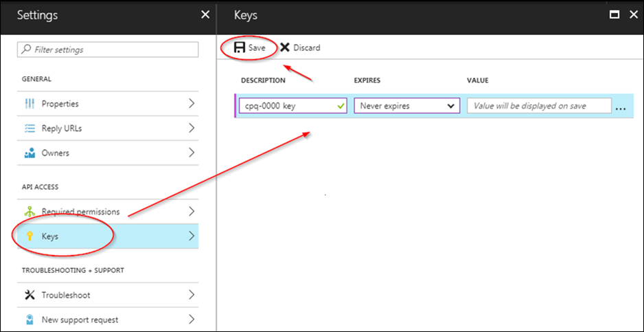Viewport: 644px width, 332px height.
Task: Click the Owners people icon
Action: click(30, 153)
